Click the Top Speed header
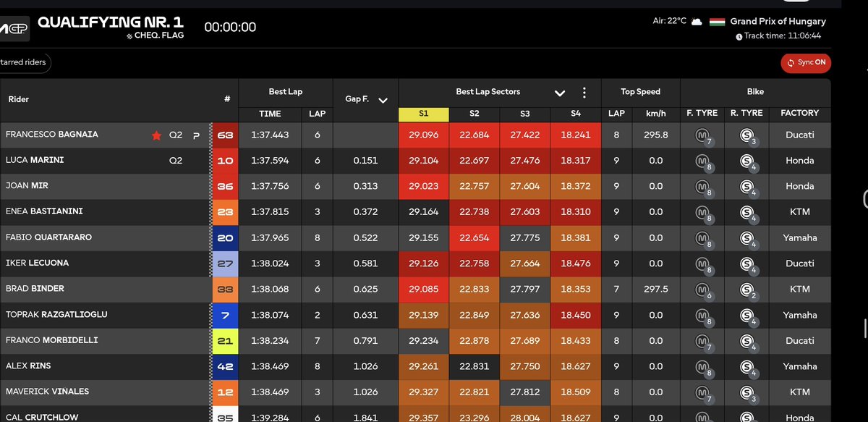The width and height of the screenshot is (868, 422). (640, 92)
